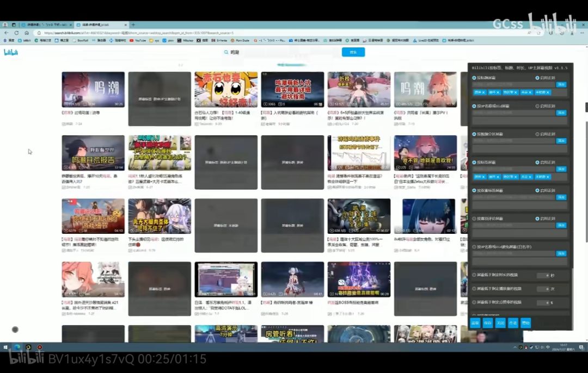Click the Windows Start button in the taskbar

[5, 347]
